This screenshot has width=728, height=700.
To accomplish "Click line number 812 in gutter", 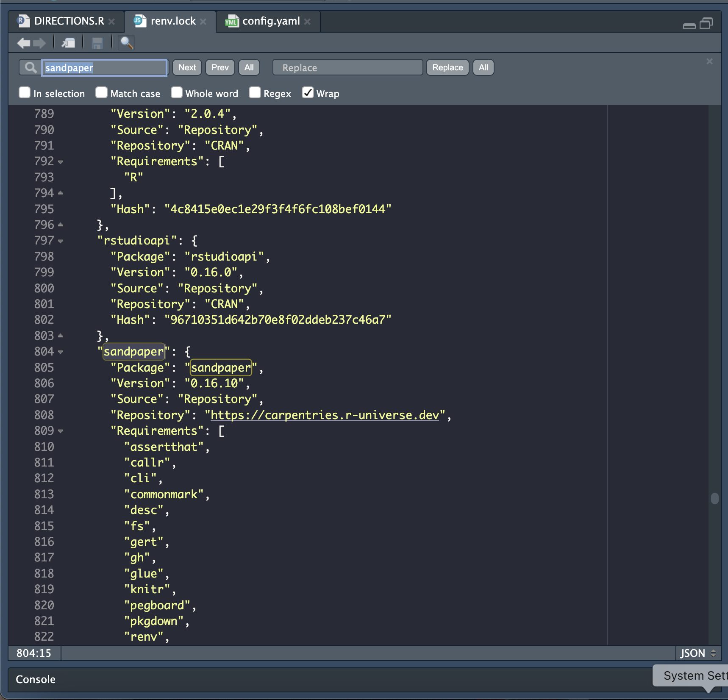I will 44,478.
